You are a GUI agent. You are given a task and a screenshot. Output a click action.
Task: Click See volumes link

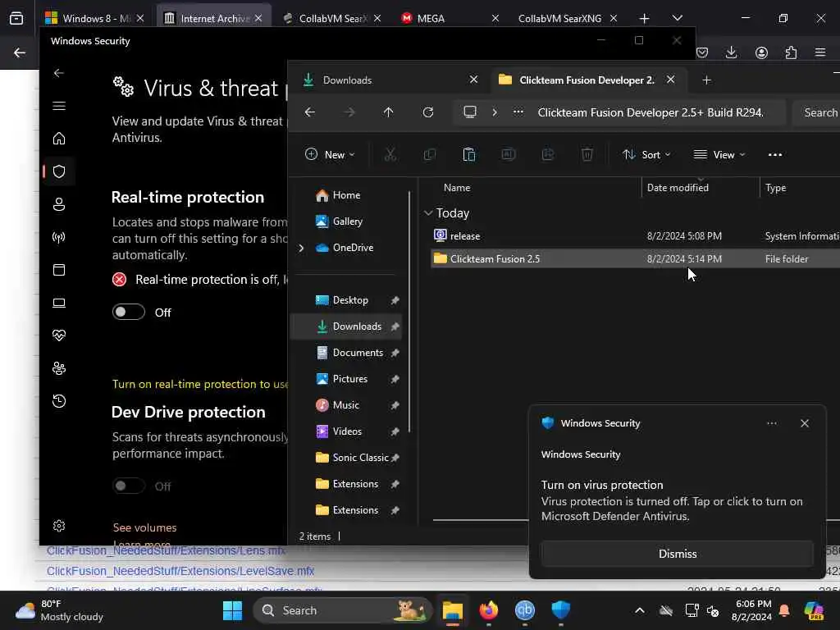[x=144, y=527]
